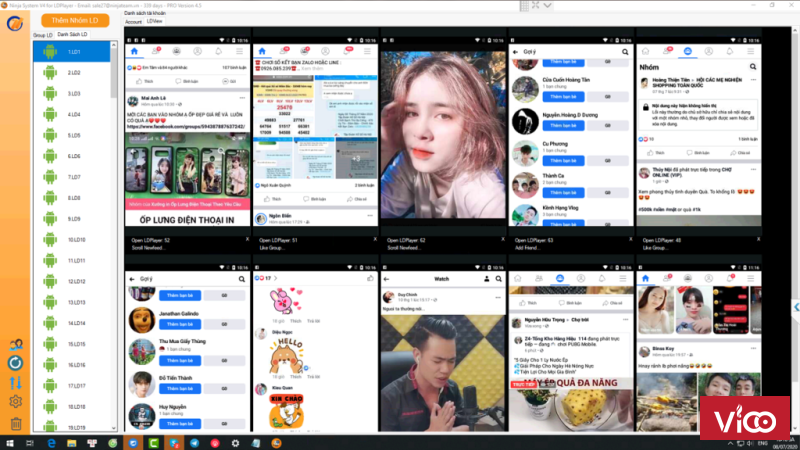
Task: Click the Windows Start button
Action: point(10,443)
